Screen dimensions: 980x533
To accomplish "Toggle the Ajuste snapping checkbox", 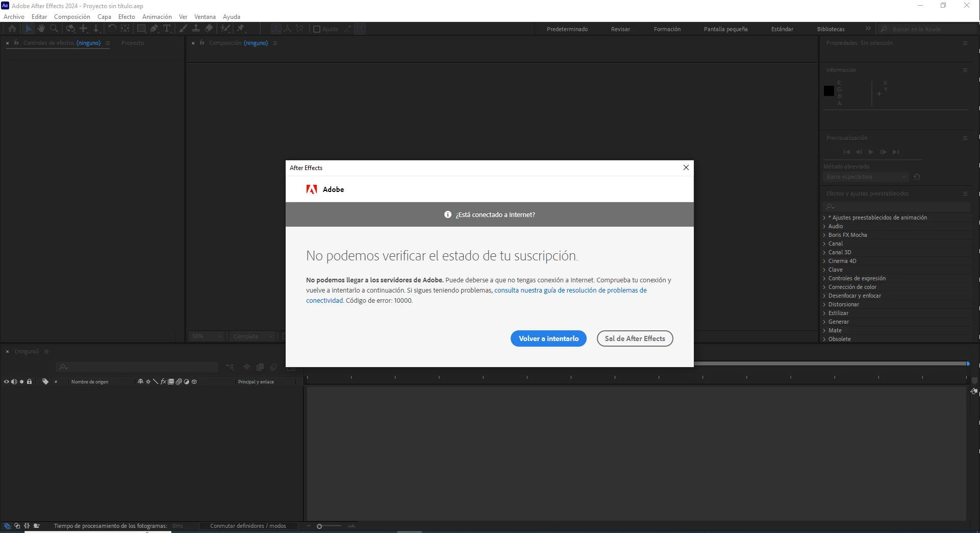I will [x=317, y=29].
